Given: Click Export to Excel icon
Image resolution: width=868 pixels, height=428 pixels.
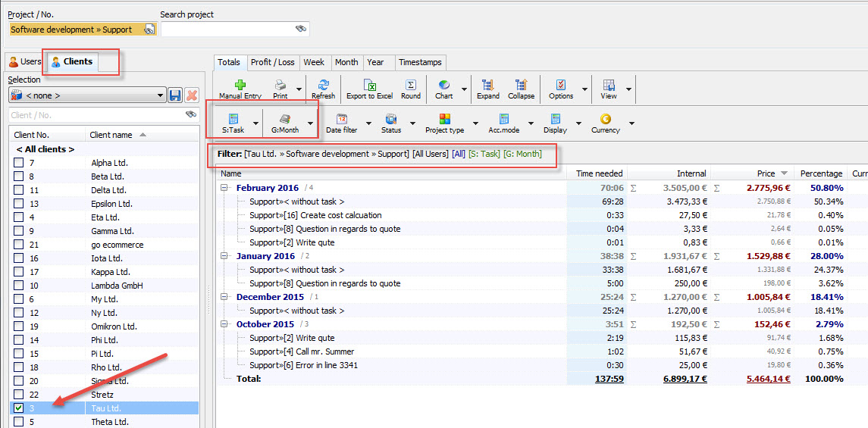Looking at the screenshot, I should point(369,85).
